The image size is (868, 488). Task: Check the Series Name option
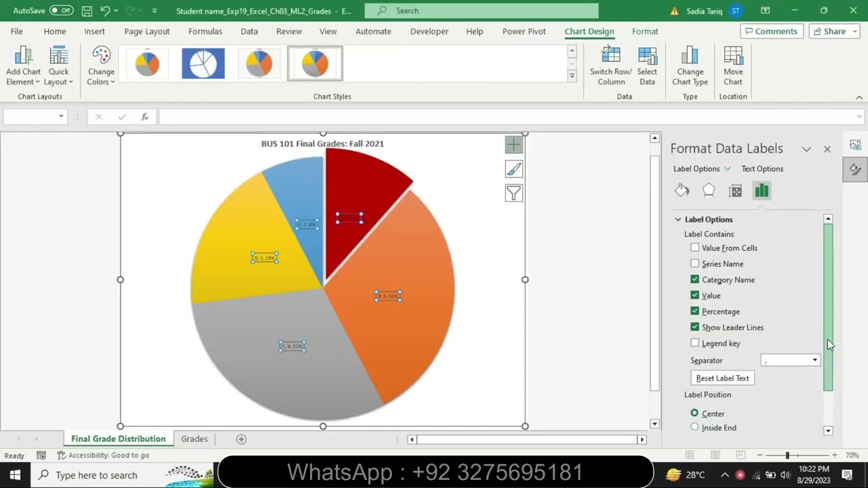[x=694, y=264]
